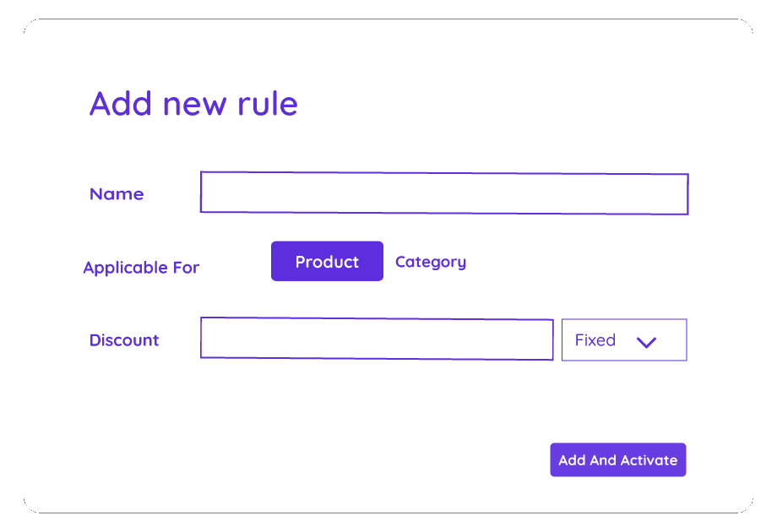Click the Name text input field

(444, 193)
